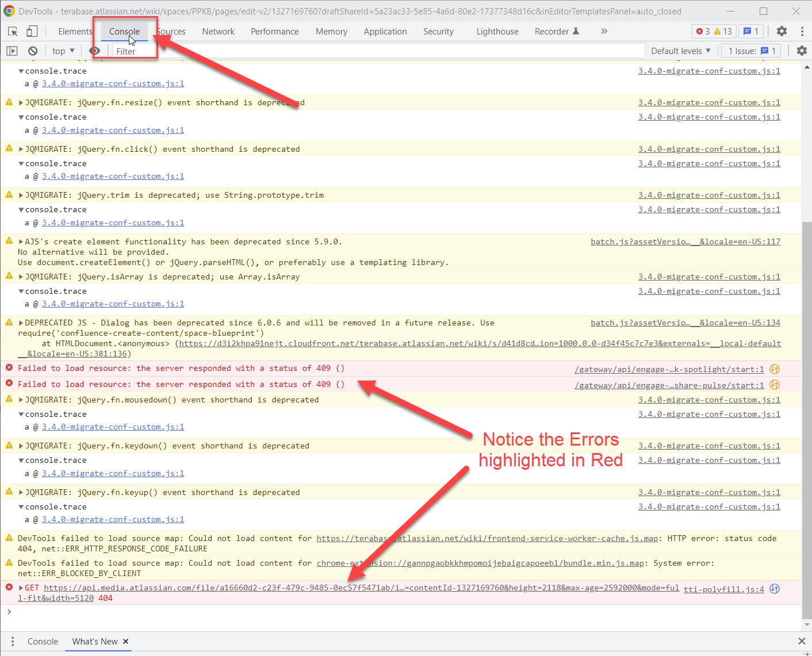Select the Console tab in bottom drawer
The image size is (812, 656).
pyautogui.click(x=43, y=641)
